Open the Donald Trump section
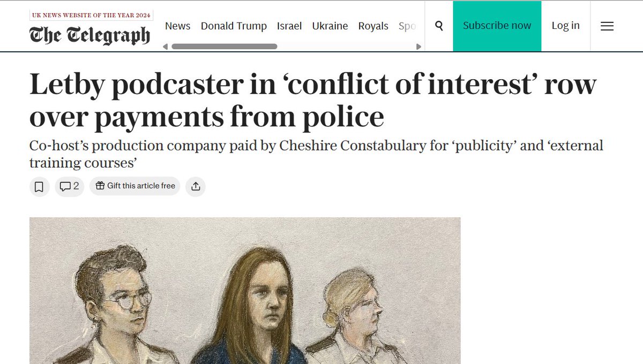 234,26
